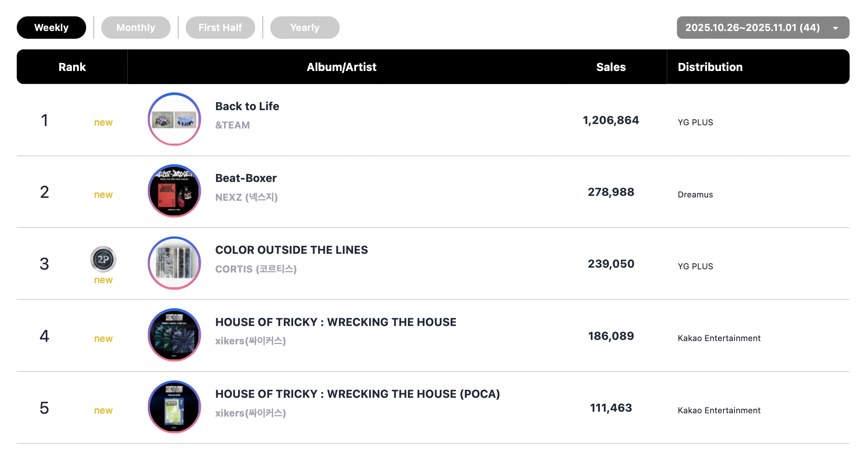Open COLOR OUTSIDE THE LINES album cover
The height and width of the screenshot is (450, 868).
(x=174, y=263)
